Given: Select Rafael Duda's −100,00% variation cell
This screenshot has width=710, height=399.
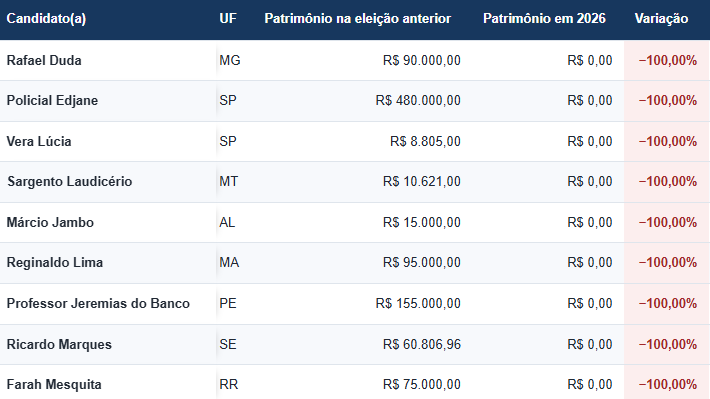Looking at the screenshot, I should coord(667,60).
